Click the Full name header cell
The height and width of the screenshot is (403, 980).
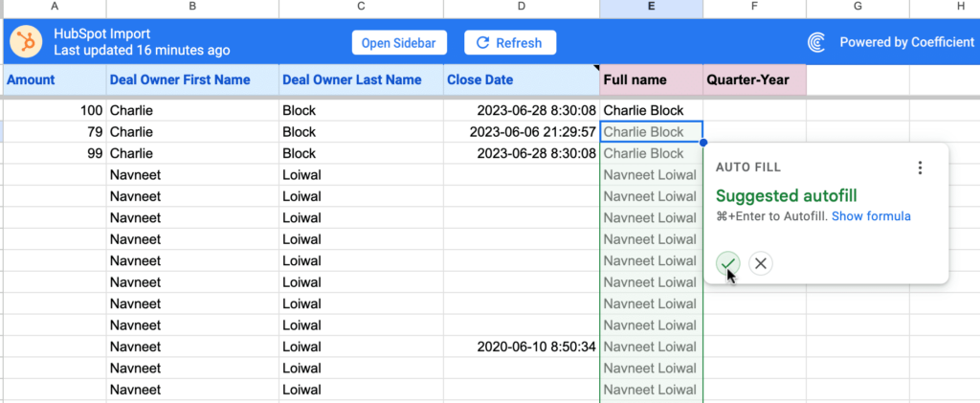click(651, 79)
